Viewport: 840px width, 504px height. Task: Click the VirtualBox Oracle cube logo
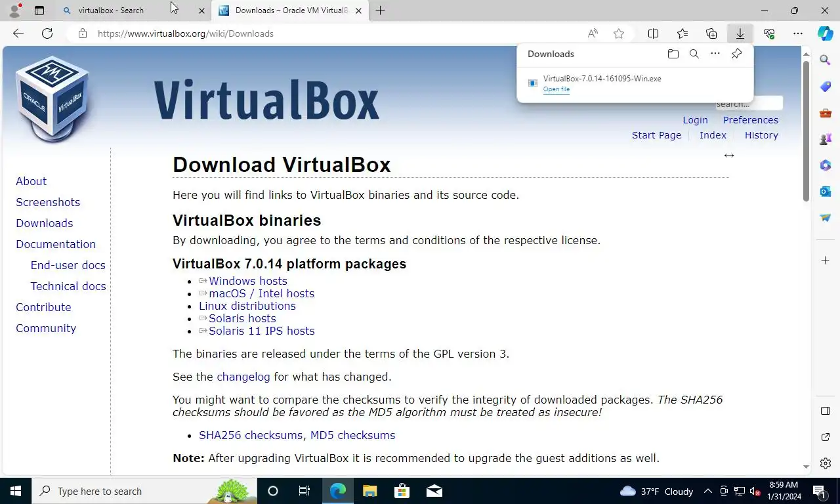52,98
